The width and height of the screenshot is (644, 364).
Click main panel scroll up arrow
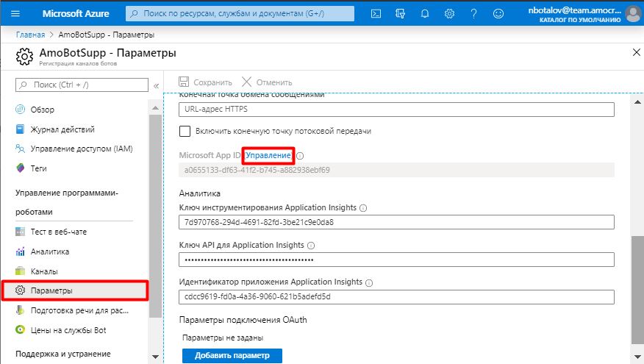[637, 101]
